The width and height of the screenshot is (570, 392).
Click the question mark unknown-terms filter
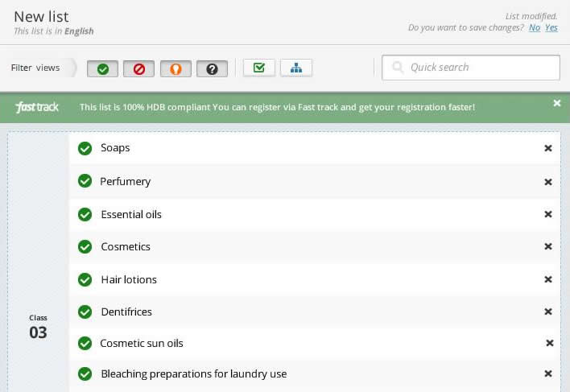(212, 68)
